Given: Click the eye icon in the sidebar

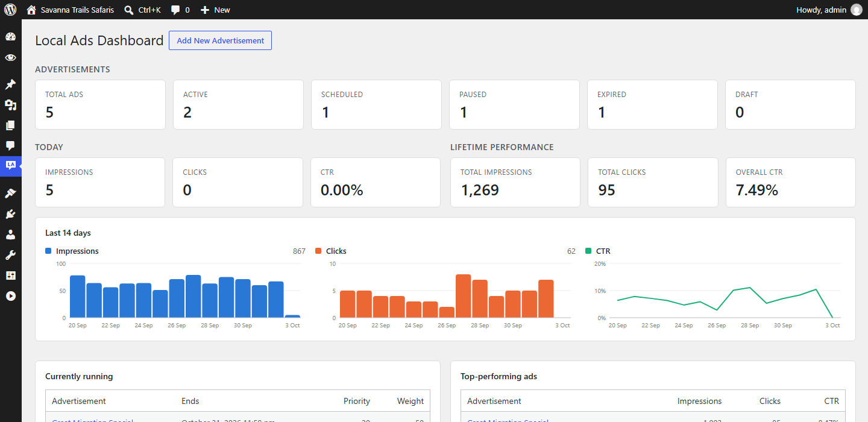Looking at the screenshot, I should 10,58.
